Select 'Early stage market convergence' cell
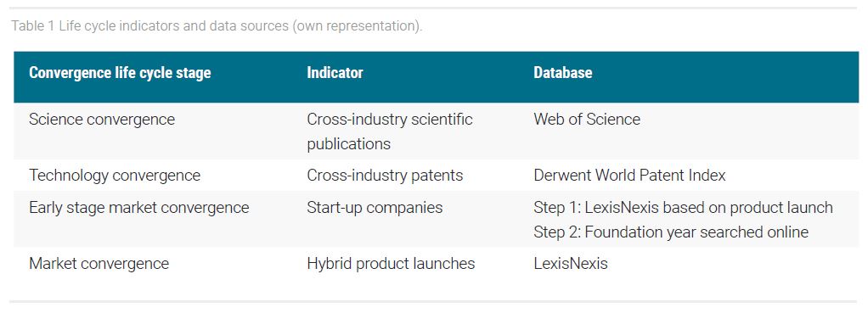The height and width of the screenshot is (313, 868). 139,207
